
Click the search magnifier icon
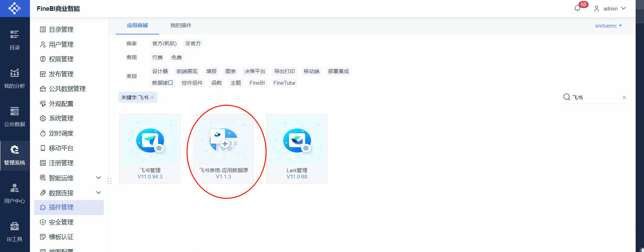tap(567, 97)
